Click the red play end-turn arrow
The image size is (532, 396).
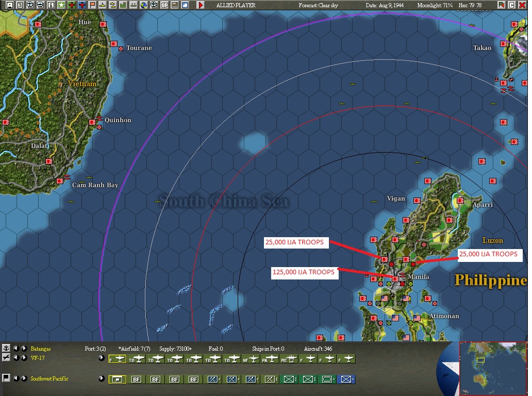click(201, 5)
